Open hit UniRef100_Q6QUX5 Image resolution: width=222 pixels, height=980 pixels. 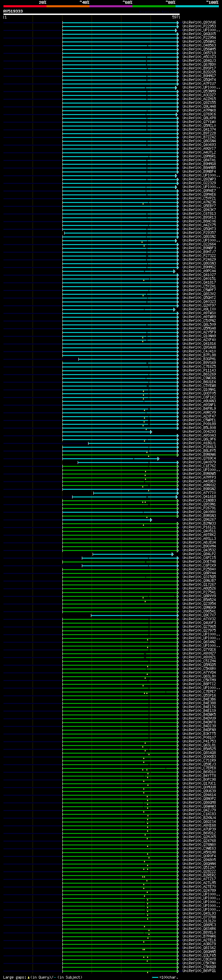point(199,34)
